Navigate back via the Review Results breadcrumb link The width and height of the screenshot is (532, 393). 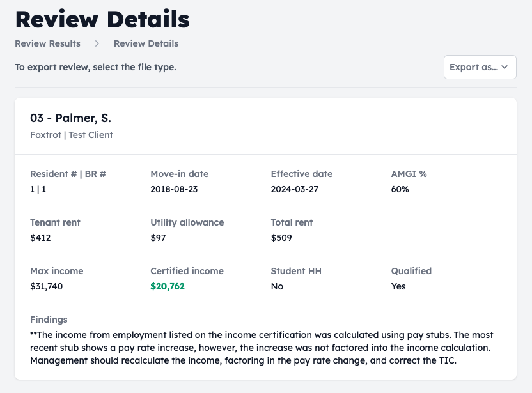pos(47,43)
